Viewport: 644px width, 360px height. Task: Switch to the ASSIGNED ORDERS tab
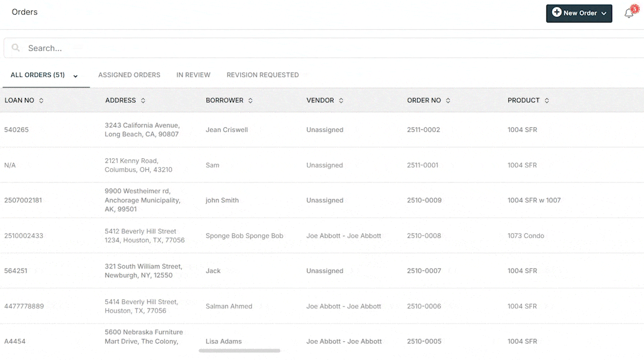tap(129, 75)
